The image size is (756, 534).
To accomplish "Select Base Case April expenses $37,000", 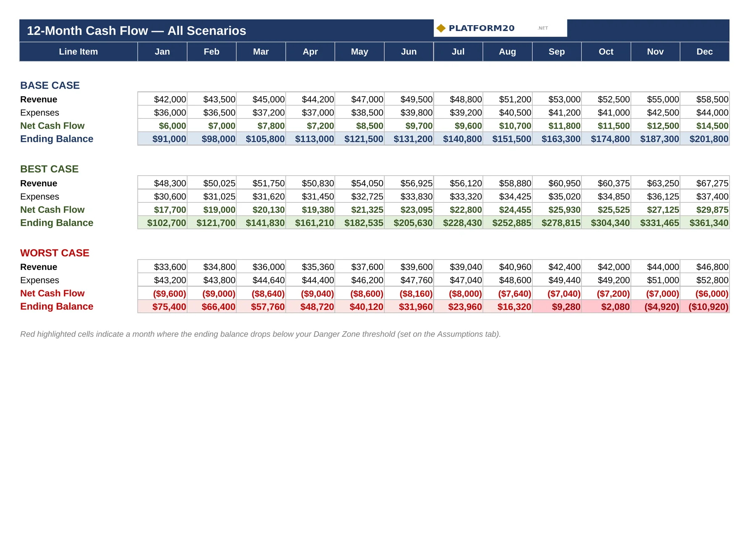I will [x=310, y=113].
